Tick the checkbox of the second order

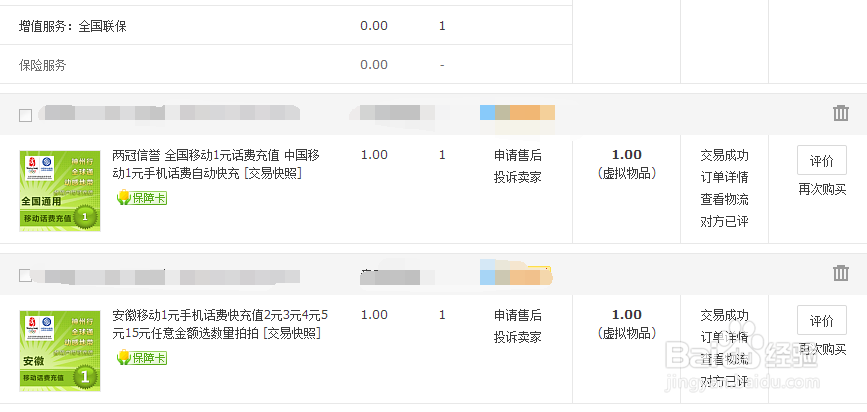[25, 275]
